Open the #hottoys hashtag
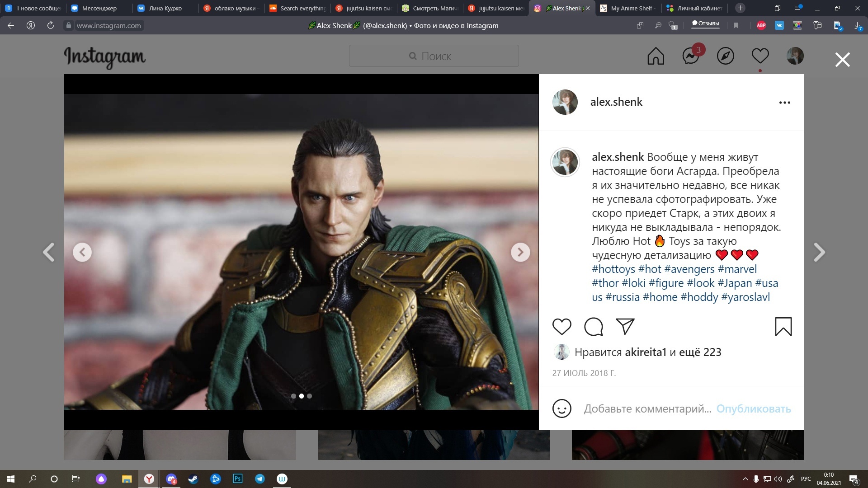 pyautogui.click(x=613, y=269)
